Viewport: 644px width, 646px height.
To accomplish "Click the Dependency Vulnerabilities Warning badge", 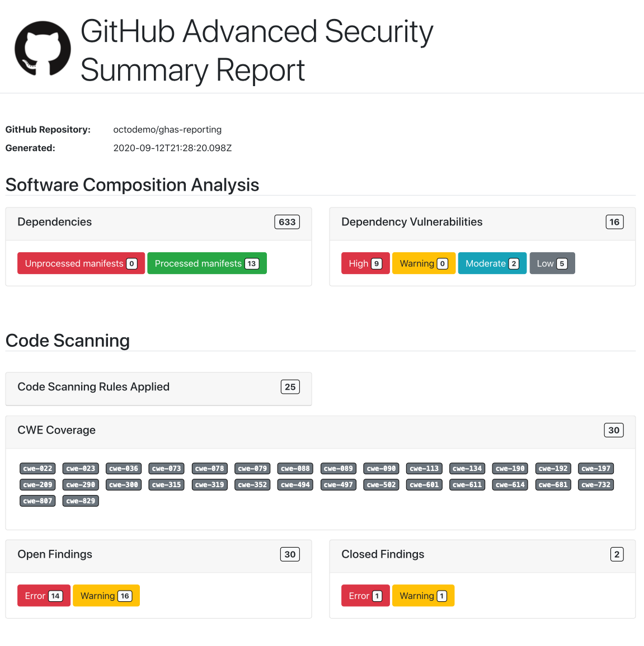I will coord(424,263).
